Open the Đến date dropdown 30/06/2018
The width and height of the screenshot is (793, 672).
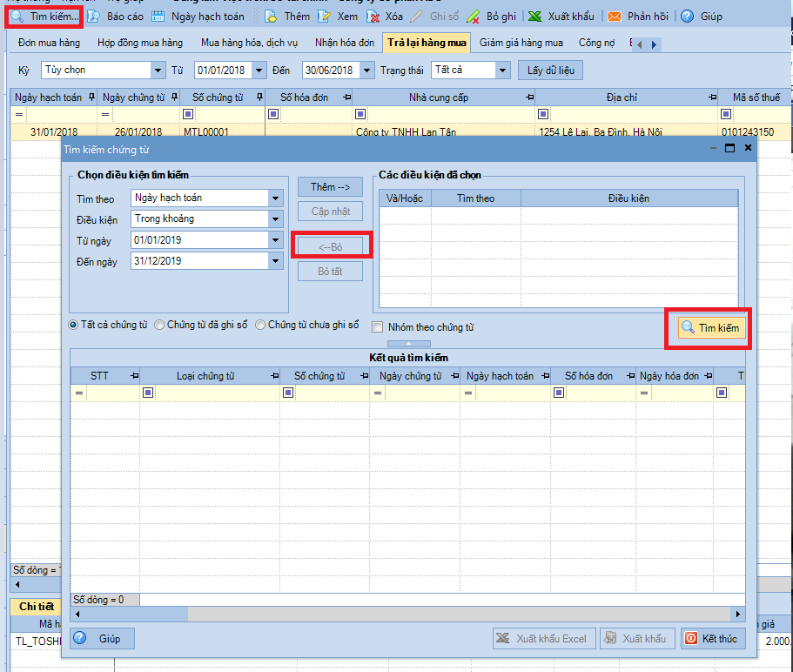click(367, 71)
